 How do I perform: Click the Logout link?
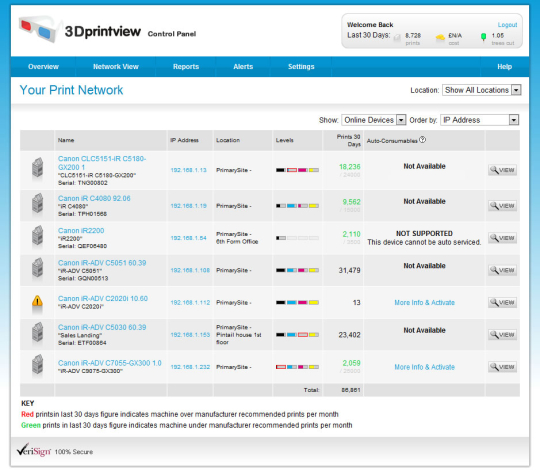507,25
